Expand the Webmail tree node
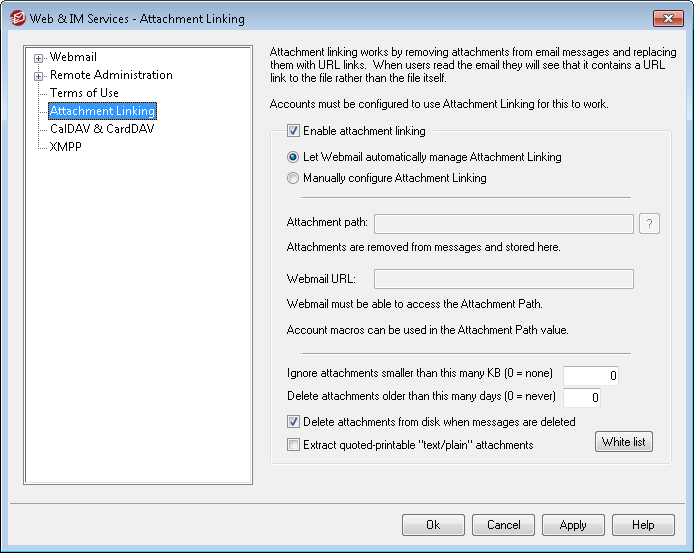This screenshot has width=694, height=553. tap(39, 58)
